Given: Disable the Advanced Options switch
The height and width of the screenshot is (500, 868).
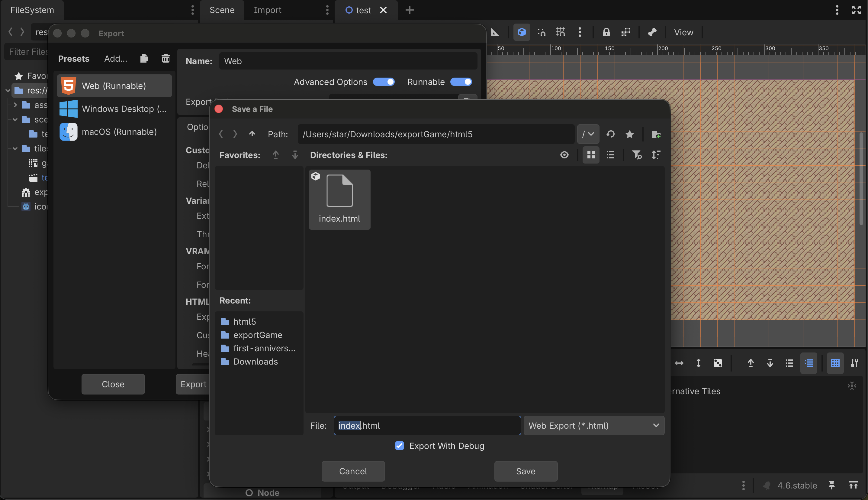Looking at the screenshot, I should pos(384,82).
